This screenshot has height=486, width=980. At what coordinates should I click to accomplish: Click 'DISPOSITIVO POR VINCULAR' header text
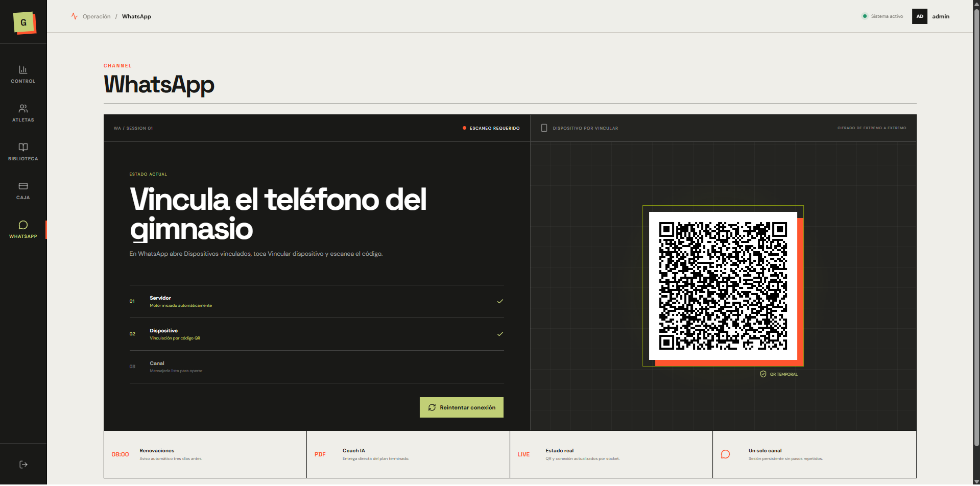585,128
